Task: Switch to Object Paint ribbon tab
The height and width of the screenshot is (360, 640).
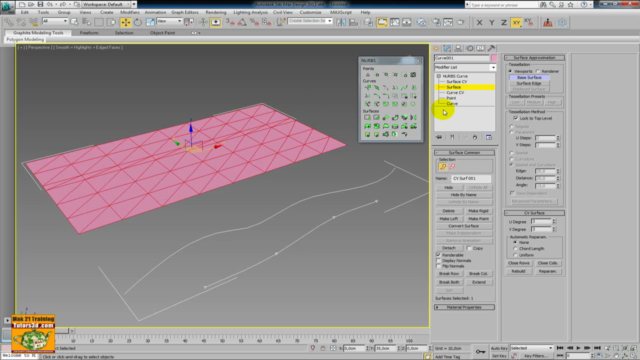Action: click(162, 33)
